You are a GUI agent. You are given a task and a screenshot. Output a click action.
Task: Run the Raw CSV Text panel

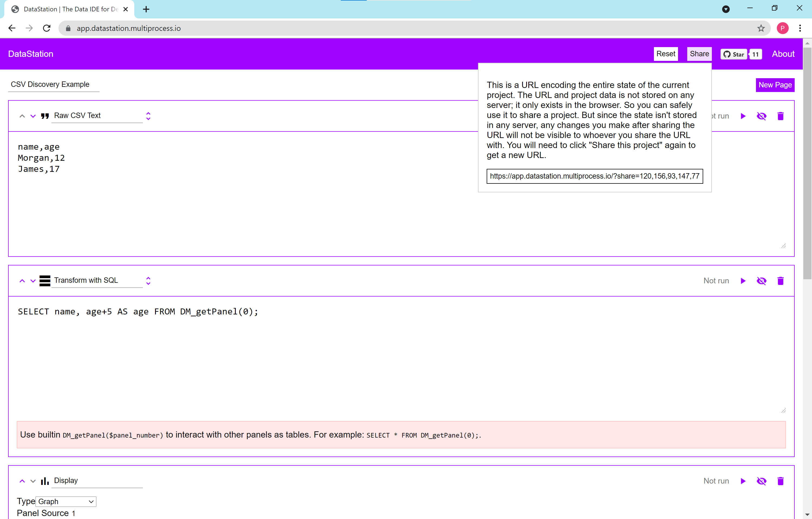pos(743,116)
